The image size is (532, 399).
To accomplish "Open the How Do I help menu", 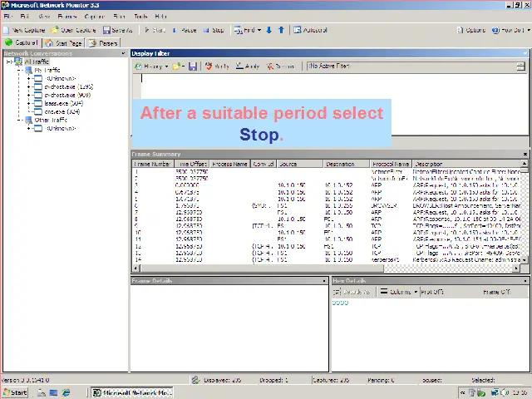I will 510,30.
